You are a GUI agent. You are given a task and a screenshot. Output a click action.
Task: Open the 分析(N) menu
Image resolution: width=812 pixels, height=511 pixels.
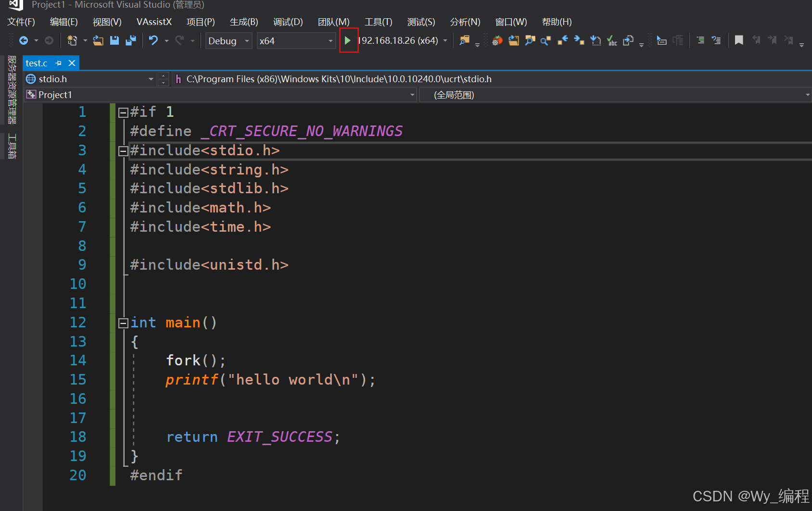(x=465, y=22)
